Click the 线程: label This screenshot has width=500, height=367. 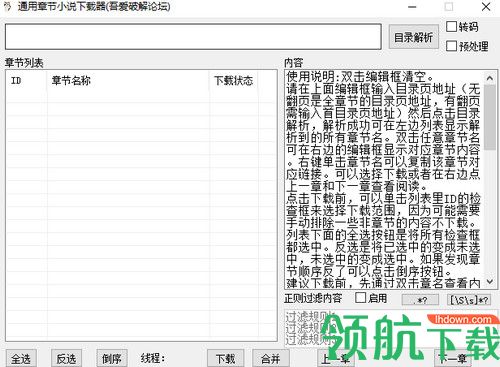153,358
